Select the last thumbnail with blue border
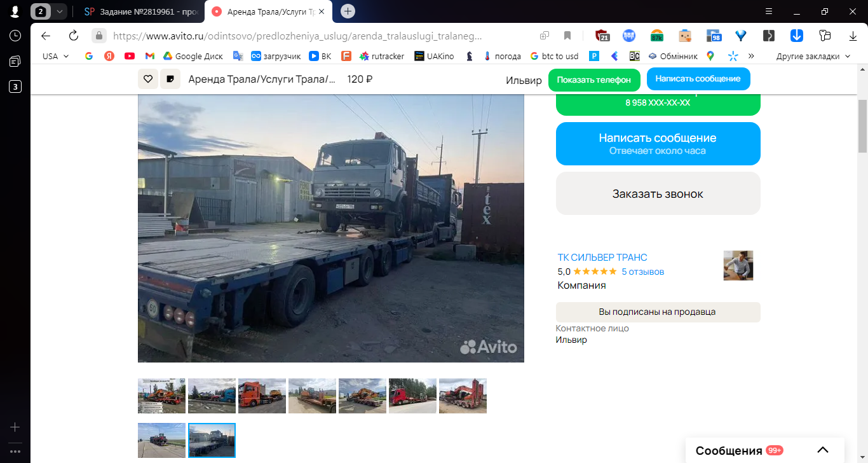The image size is (868, 463). pyautogui.click(x=212, y=440)
